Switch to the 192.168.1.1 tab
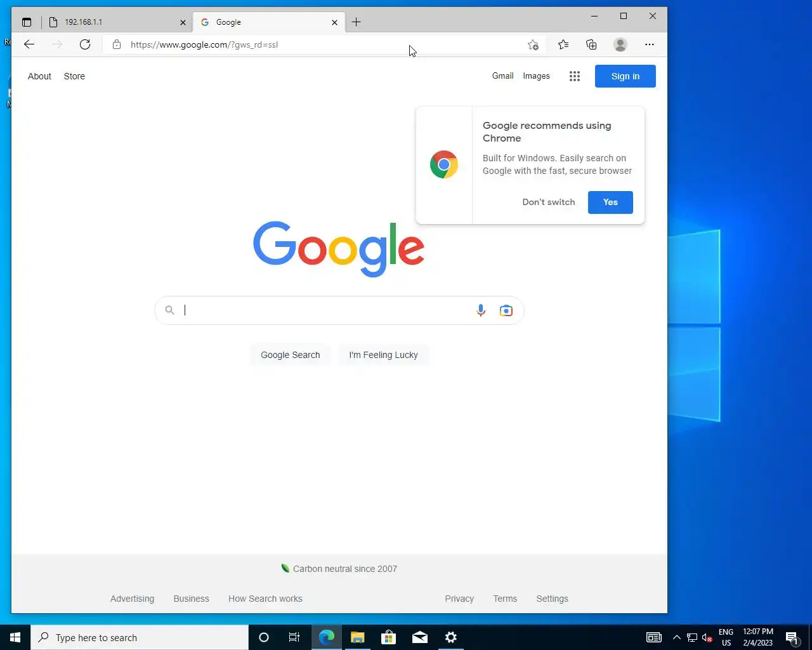Viewport: 812px width, 650px height. (x=118, y=22)
